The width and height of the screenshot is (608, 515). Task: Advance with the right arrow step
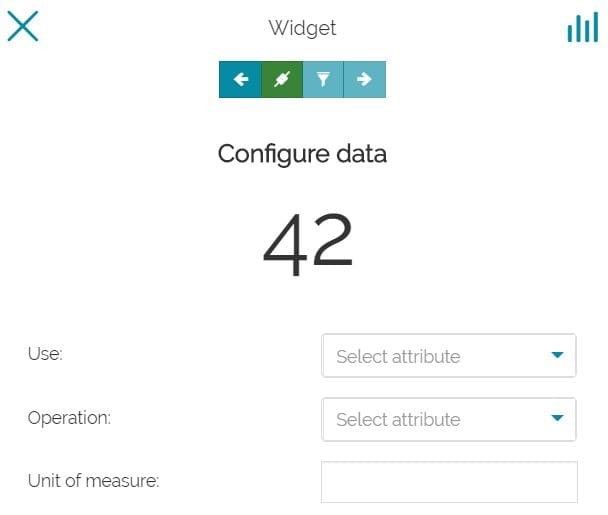364,80
